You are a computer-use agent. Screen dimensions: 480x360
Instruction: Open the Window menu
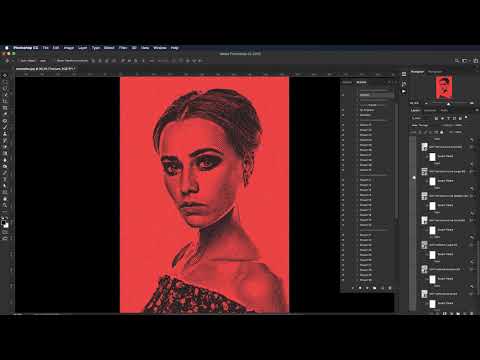point(160,48)
